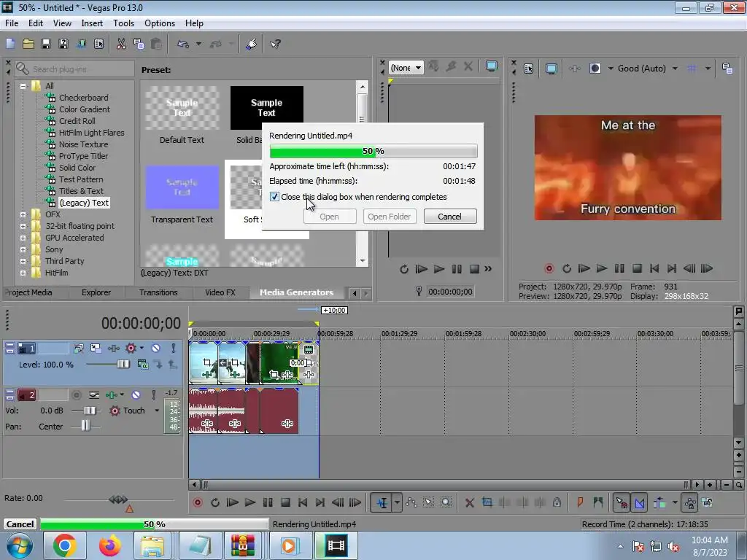Open the Options menu
The width and height of the screenshot is (747, 560).
(160, 23)
